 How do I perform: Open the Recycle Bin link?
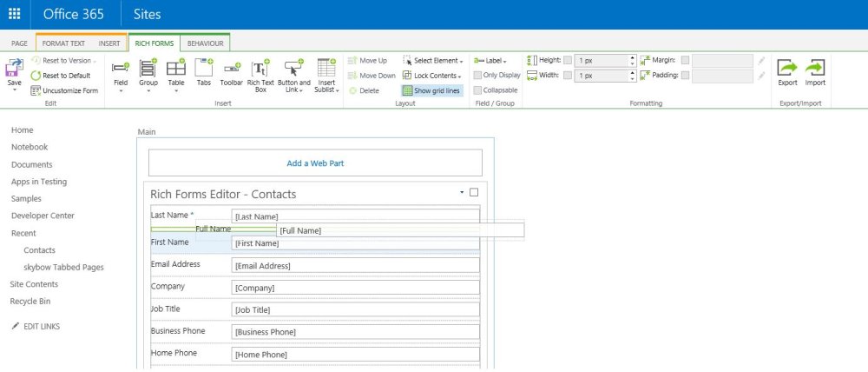point(30,301)
